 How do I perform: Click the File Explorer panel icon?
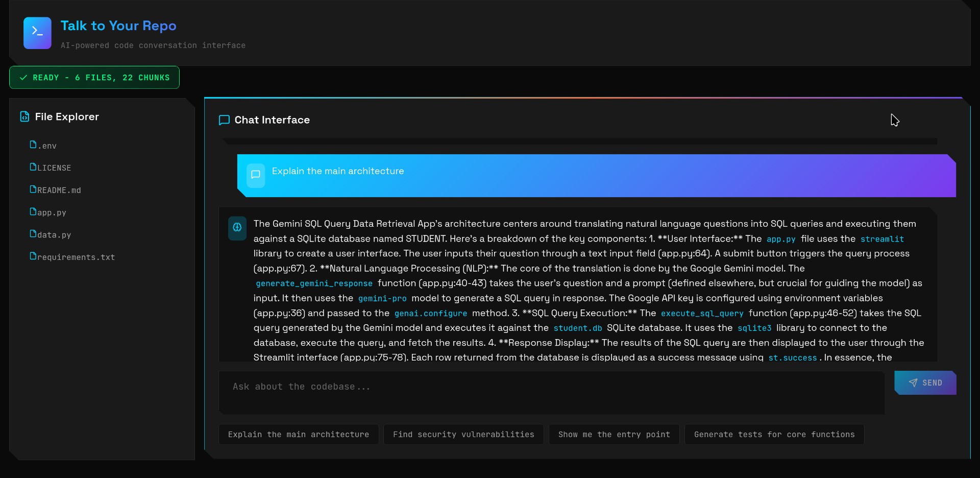point(24,117)
